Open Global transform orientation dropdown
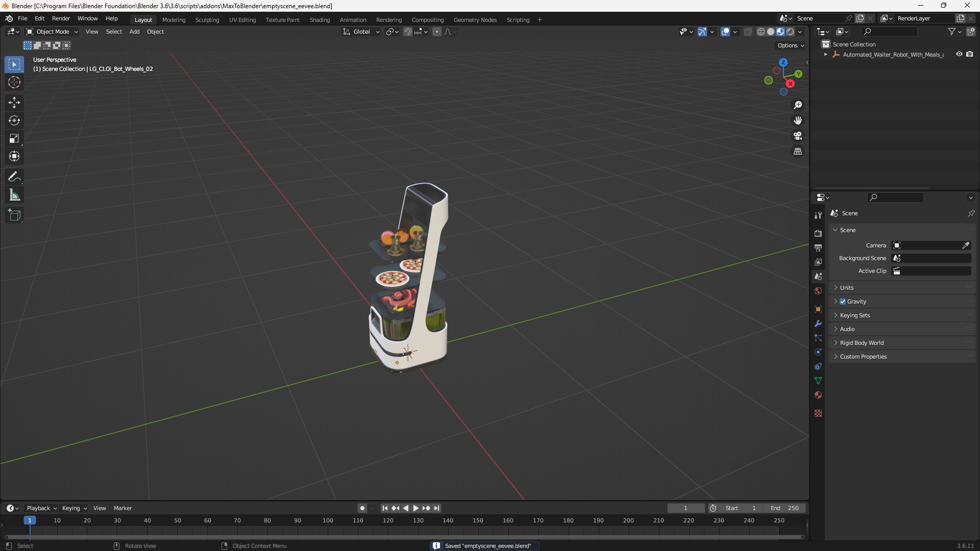This screenshot has width=980, height=551. point(361,32)
